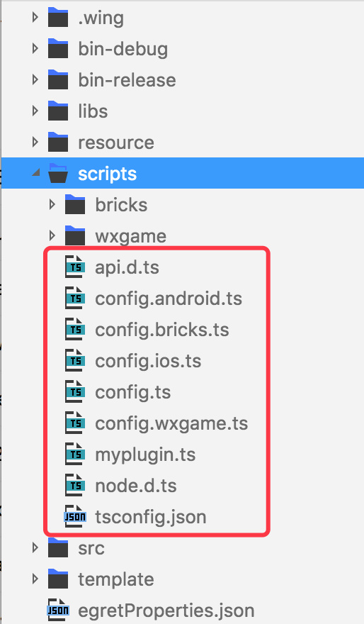Image resolution: width=364 pixels, height=624 pixels.
Task: Select the resource folder label
Action: point(116,143)
